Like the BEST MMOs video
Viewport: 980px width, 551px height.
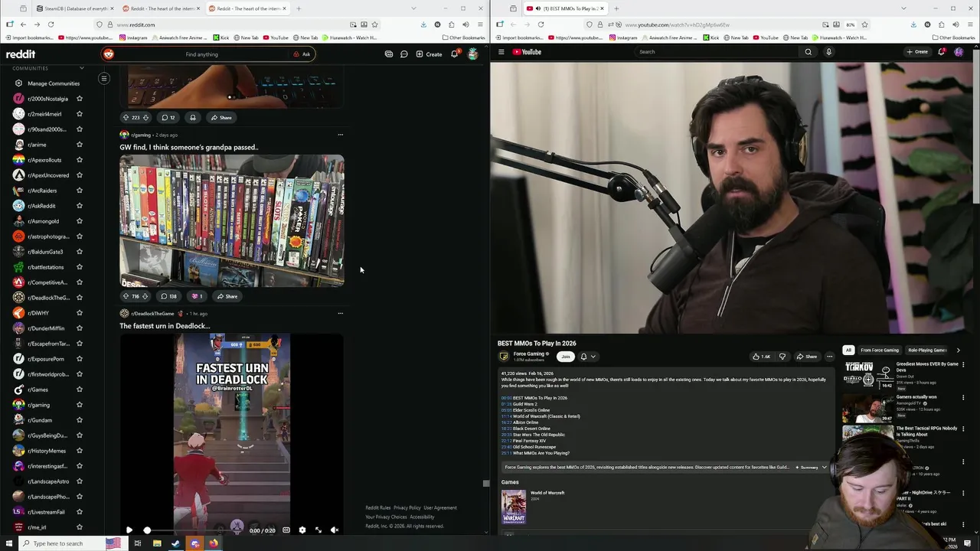click(761, 357)
